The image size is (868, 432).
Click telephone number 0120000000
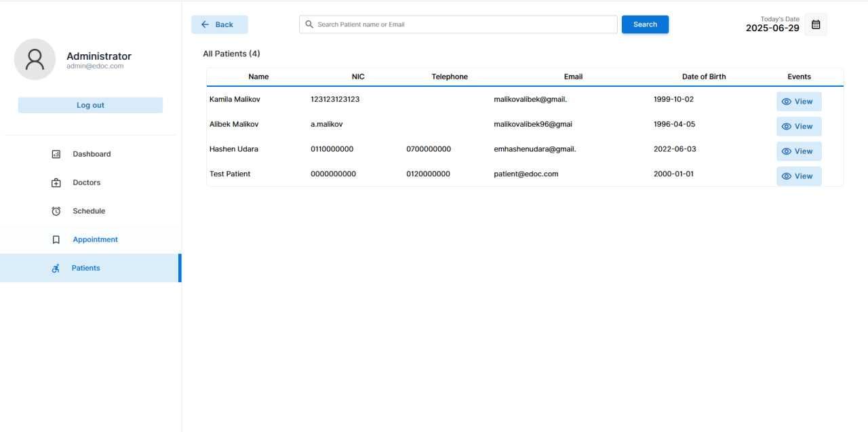coord(428,174)
